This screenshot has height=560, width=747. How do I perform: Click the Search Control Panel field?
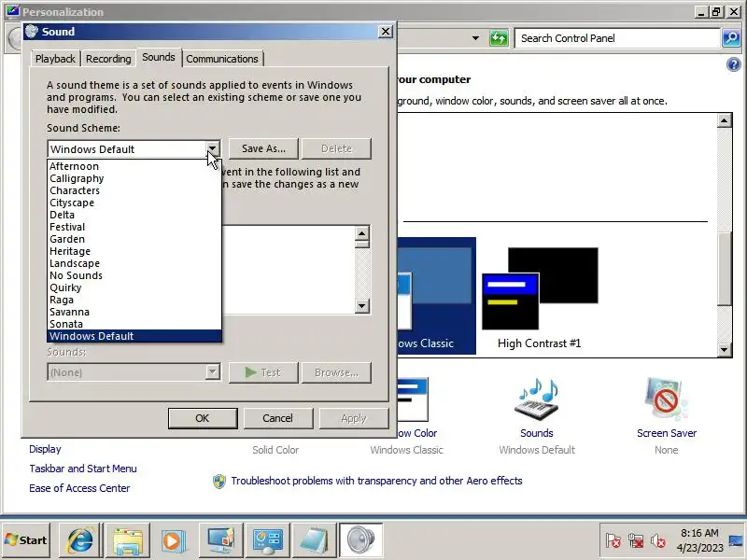click(617, 38)
